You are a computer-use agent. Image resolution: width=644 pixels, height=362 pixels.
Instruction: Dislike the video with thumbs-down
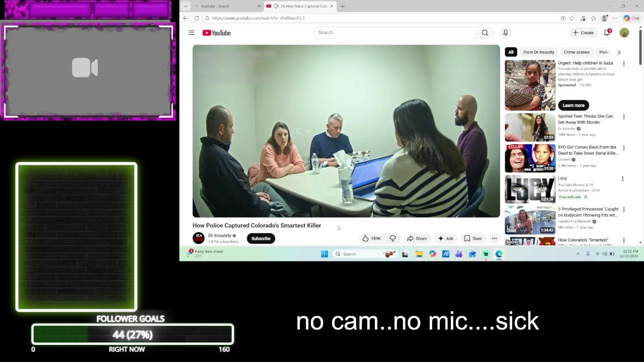pos(393,238)
